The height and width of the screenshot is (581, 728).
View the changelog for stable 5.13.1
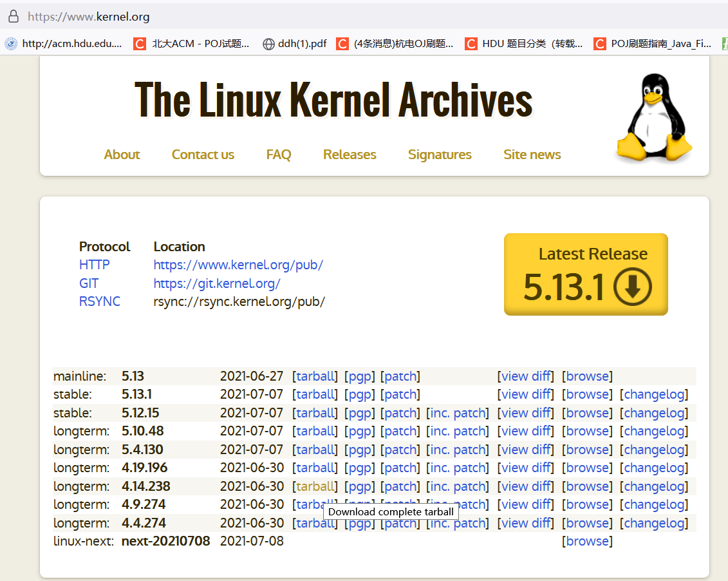(x=654, y=394)
